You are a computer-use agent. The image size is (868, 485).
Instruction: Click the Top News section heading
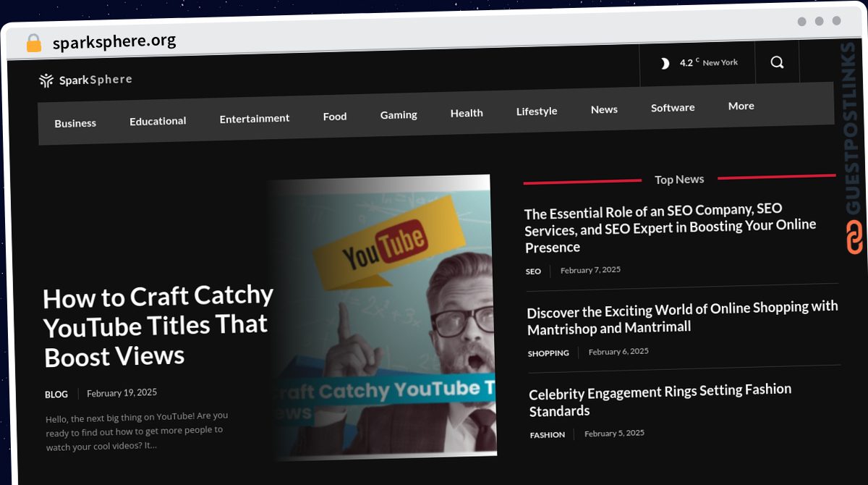[x=679, y=180]
